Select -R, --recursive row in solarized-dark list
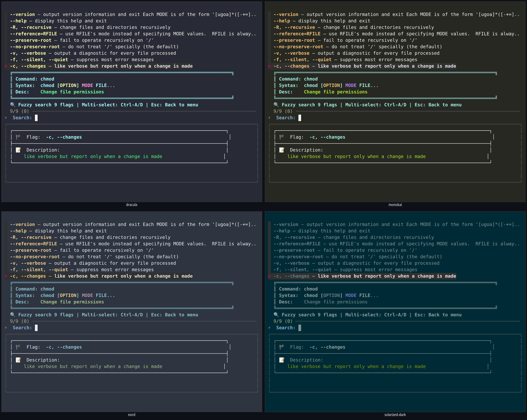 [354, 237]
